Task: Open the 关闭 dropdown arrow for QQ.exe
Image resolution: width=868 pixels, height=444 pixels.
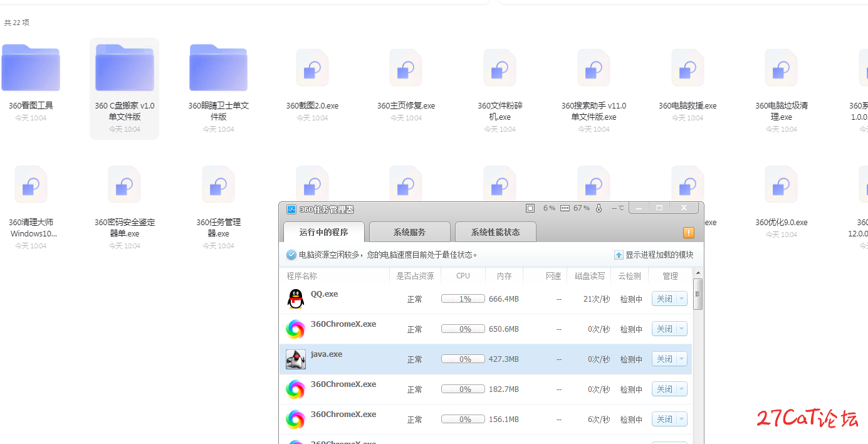Action: point(682,299)
